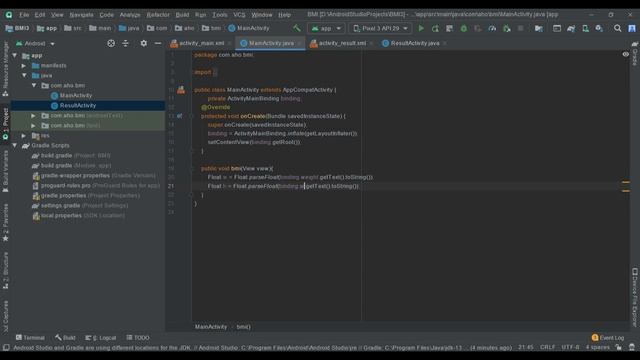Start debugging with the Debug bug icon

pos(464,28)
